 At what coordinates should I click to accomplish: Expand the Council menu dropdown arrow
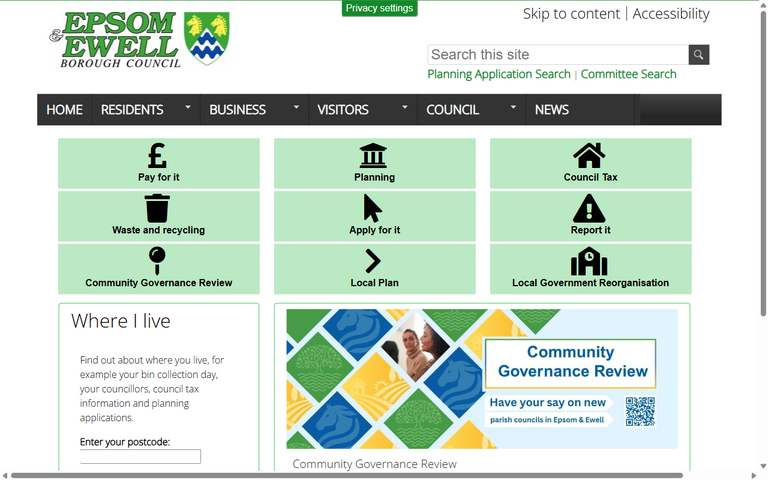pos(513,107)
